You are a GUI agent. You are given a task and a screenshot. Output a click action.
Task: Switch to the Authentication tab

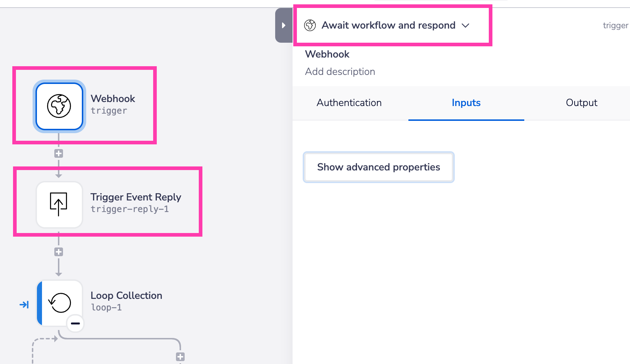point(349,103)
